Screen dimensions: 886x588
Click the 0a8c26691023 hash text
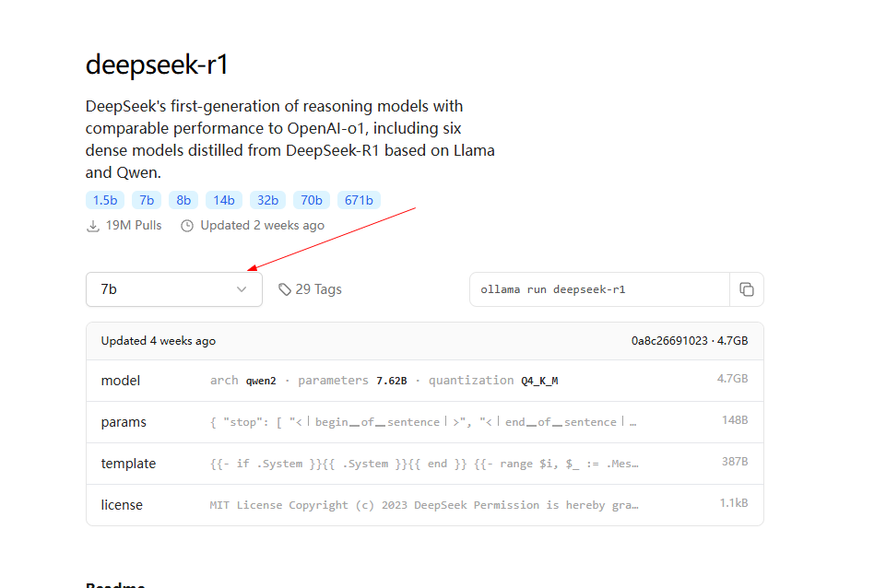(x=669, y=341)
